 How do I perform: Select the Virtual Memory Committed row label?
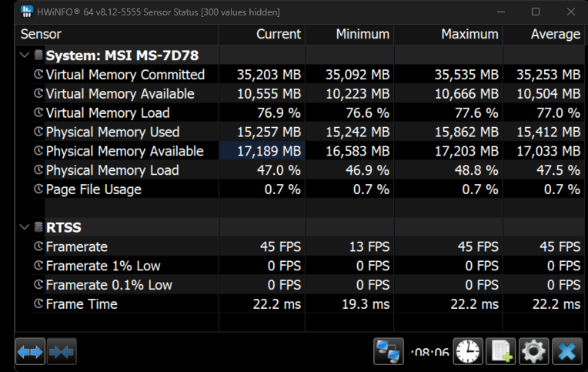click(125, 75)
